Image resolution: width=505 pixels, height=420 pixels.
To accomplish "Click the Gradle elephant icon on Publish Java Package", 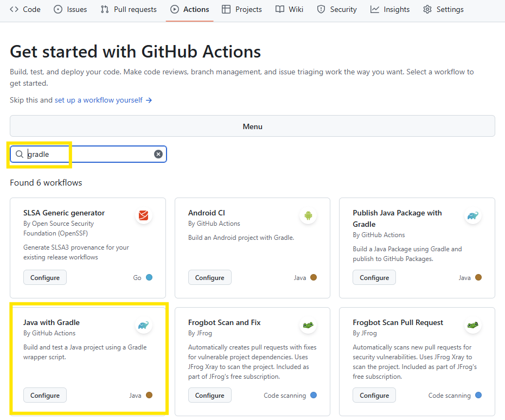I will 473,215.
